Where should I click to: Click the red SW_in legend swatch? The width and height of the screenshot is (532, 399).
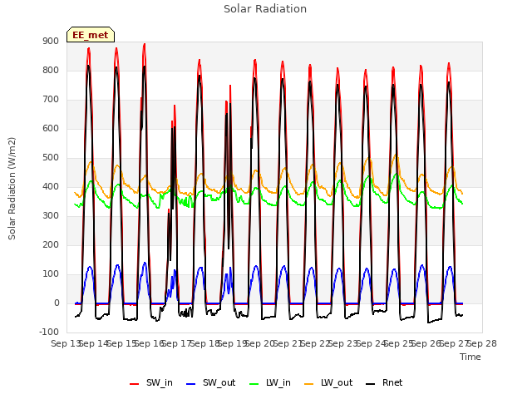(x=135, y=384)
